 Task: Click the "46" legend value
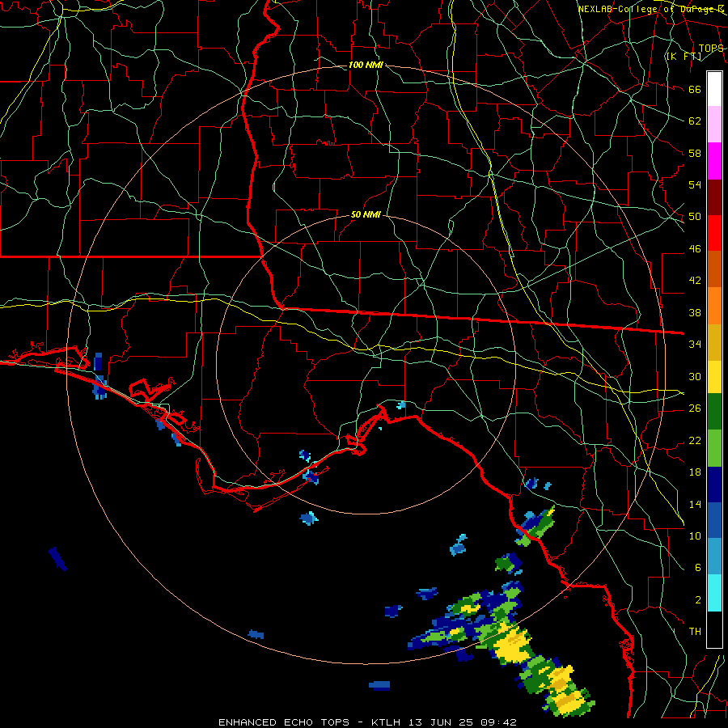[x=695, y=249]
